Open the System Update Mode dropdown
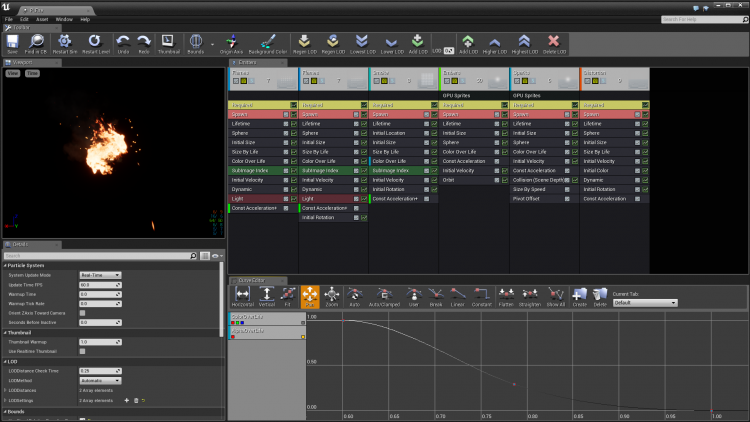 pos(100,274)
